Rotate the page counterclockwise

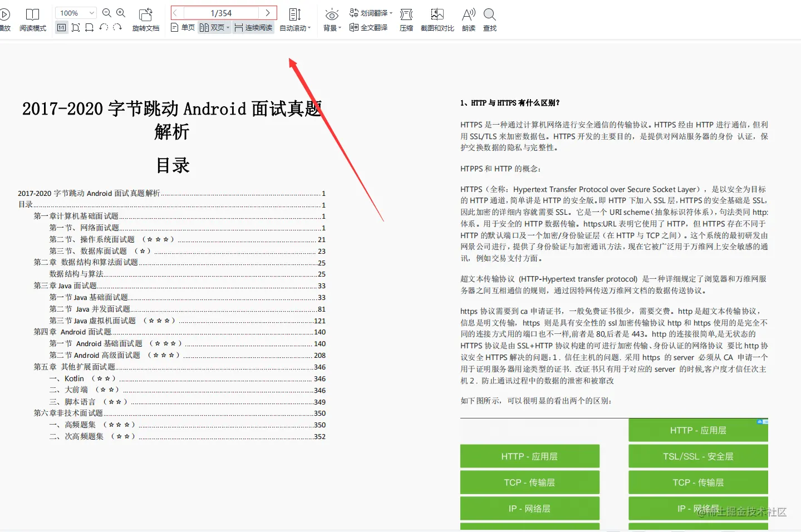(104, 27)
